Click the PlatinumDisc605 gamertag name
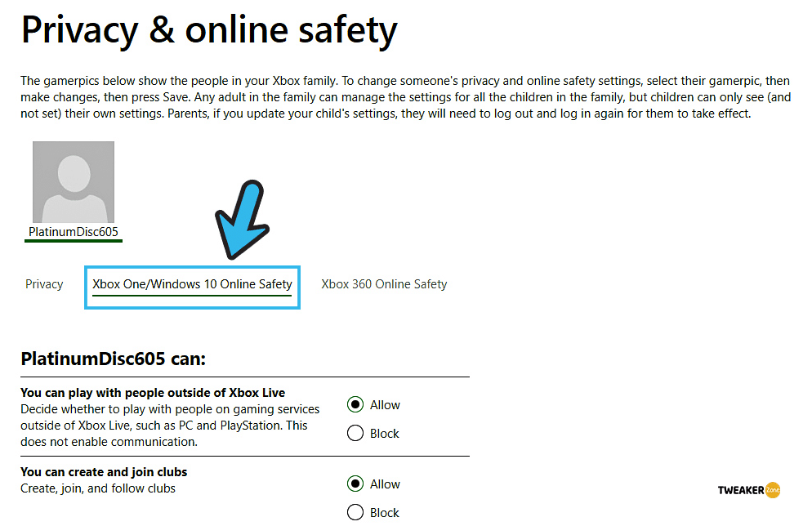The height and width of the screenshot is (526, 812). (x=73, y=232)
